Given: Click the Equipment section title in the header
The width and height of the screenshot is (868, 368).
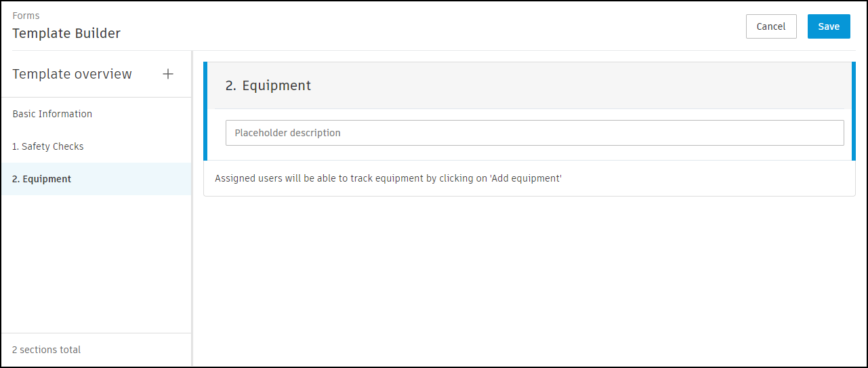Looking at the screenshot, I should click(x=276, y=85).
